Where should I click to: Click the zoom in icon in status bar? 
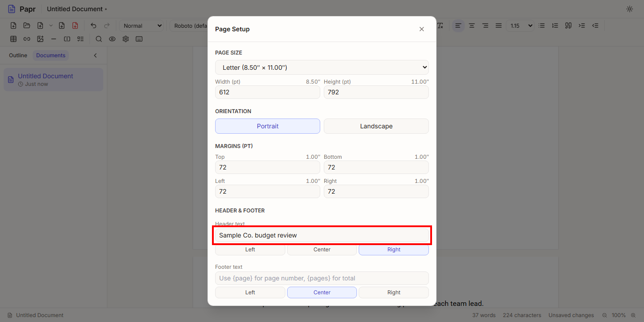[633, 315]
